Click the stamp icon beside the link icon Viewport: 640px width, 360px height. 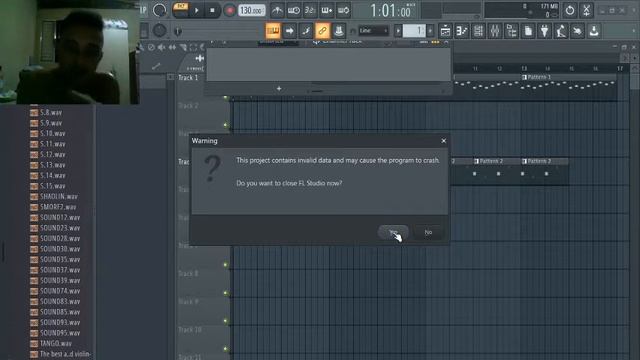click(338, 31)
